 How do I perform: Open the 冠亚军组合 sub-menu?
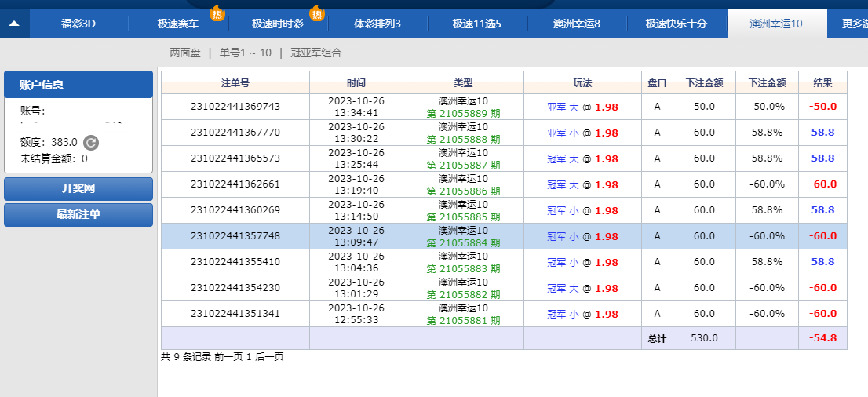point(315,53)
